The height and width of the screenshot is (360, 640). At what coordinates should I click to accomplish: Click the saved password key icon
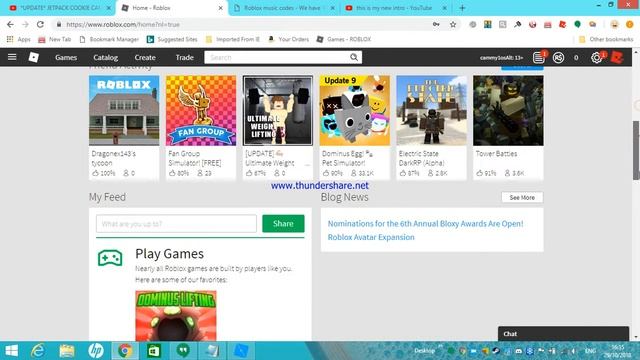pos(436,24)
